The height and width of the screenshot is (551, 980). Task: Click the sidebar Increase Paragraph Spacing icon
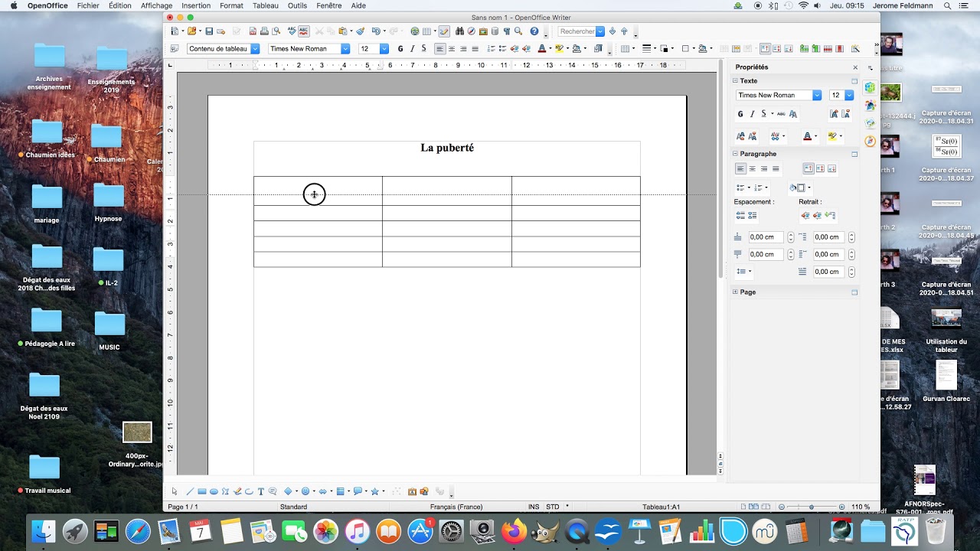point(740,216)
